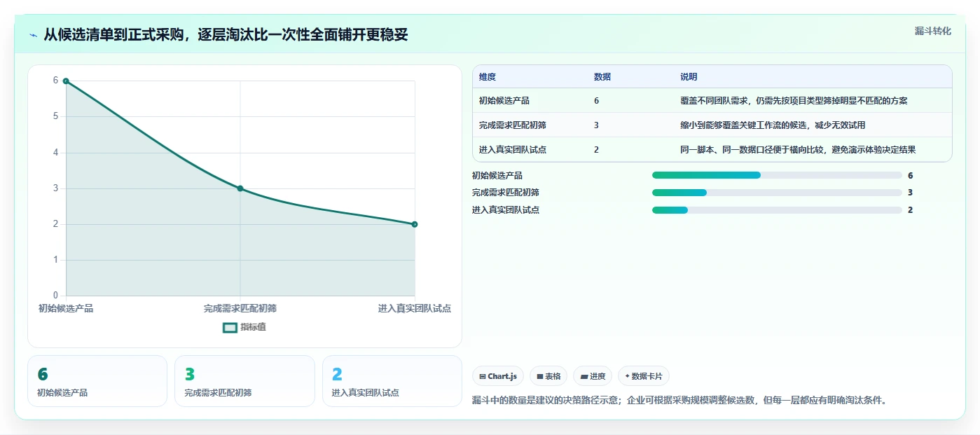This screenshot has width=980, height=435.
Task: Click the 初始候选产品 progress bar
Action: coord(777,175)
